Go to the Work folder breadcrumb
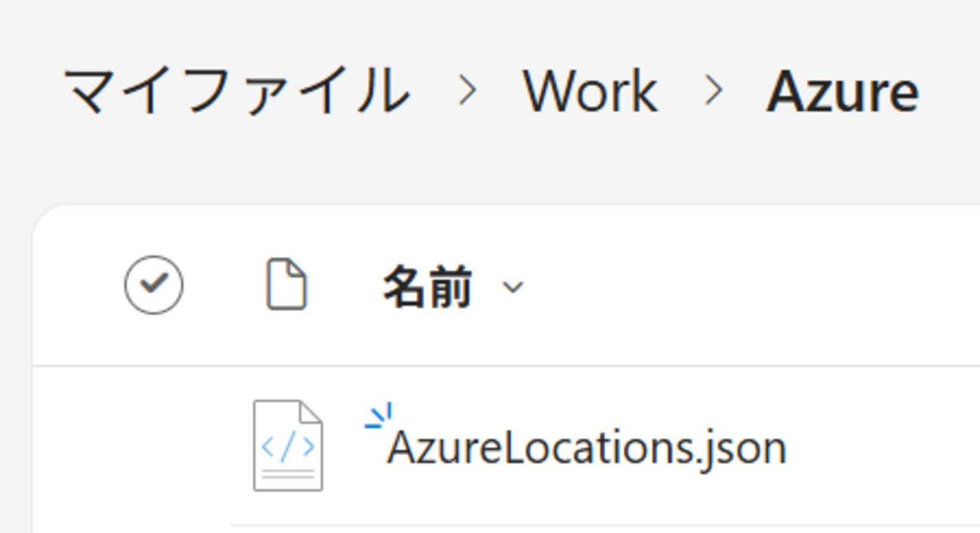Screen dimensions: 980x533 coord(590,92)
